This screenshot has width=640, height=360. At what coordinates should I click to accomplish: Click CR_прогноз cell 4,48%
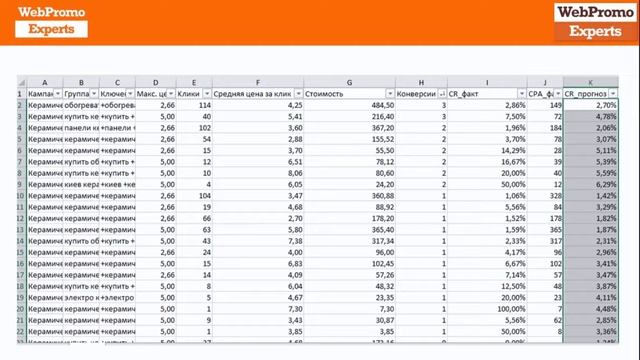click(x=591, y=309)
